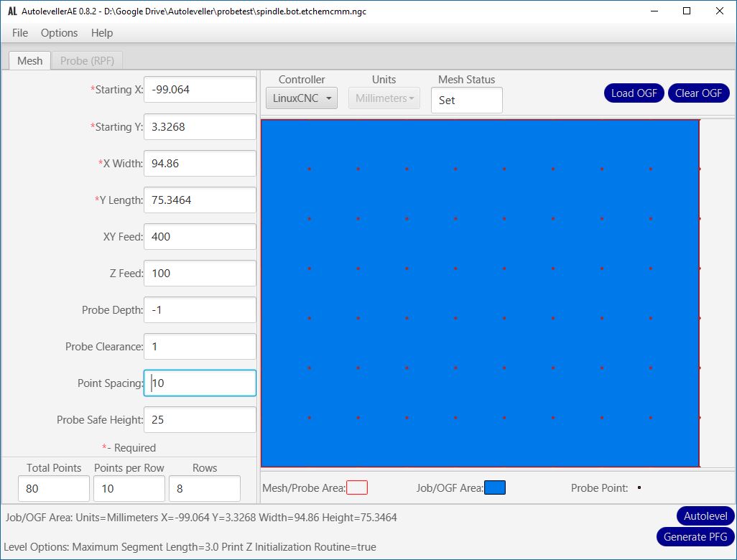Open the Controller LinuxCNC dropdown
The width and height of the screenshot is (737, 560).
[301, 98]
